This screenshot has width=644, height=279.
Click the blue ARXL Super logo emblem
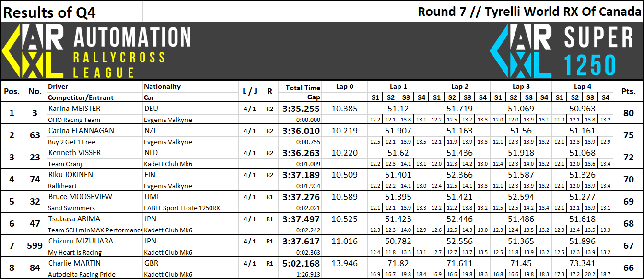(x=521, y=51)
